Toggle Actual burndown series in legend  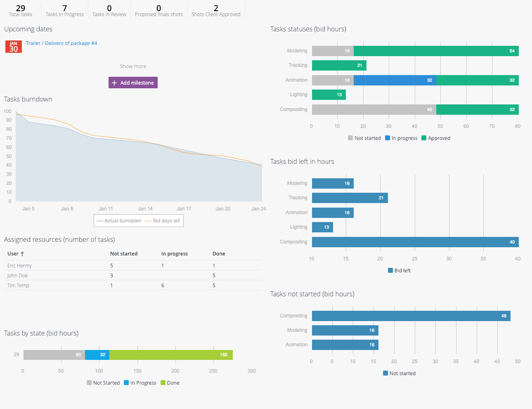(x=119, y=221)
